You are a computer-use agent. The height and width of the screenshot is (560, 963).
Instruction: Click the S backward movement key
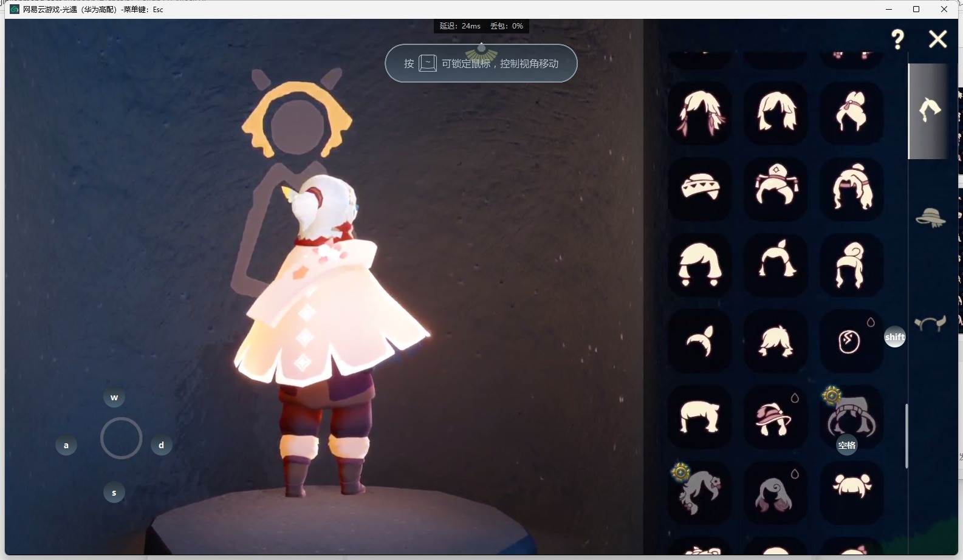(x=114, y=493)
